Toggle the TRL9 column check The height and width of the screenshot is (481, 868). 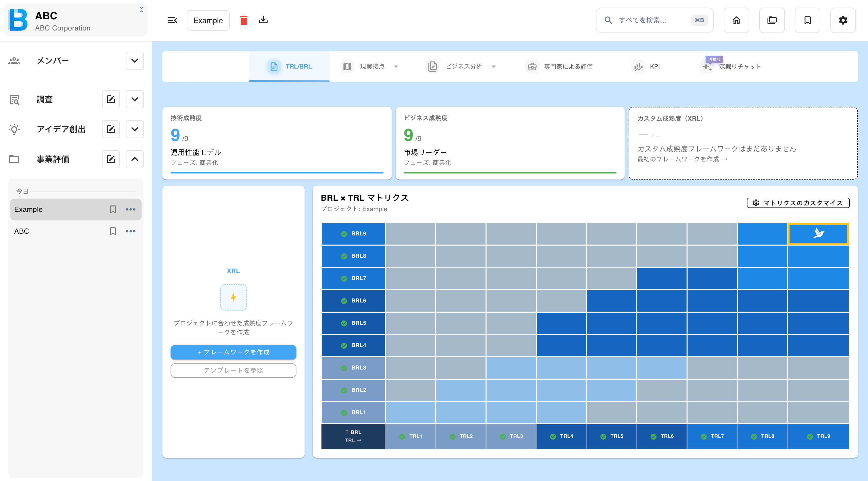pos(810,437)
